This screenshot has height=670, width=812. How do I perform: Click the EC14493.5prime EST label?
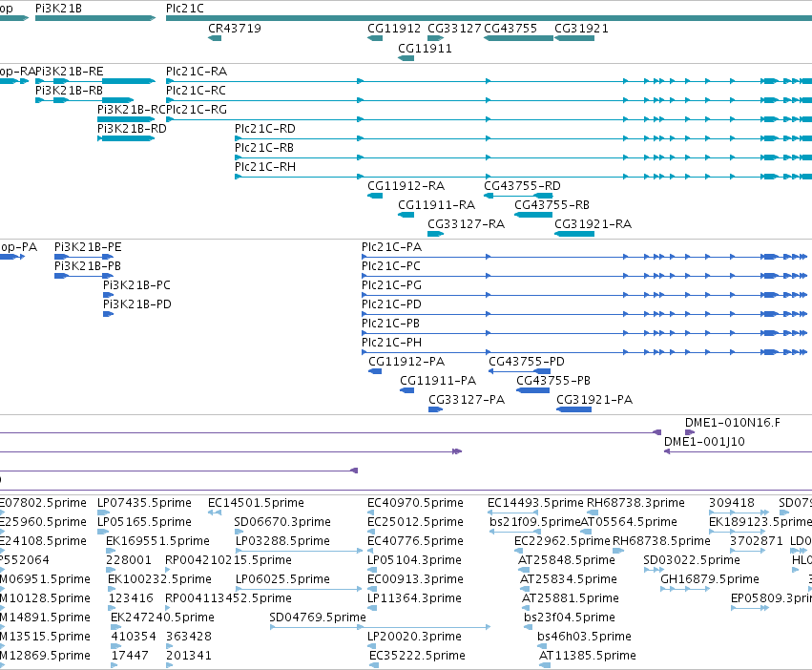(x=535, y=503)
